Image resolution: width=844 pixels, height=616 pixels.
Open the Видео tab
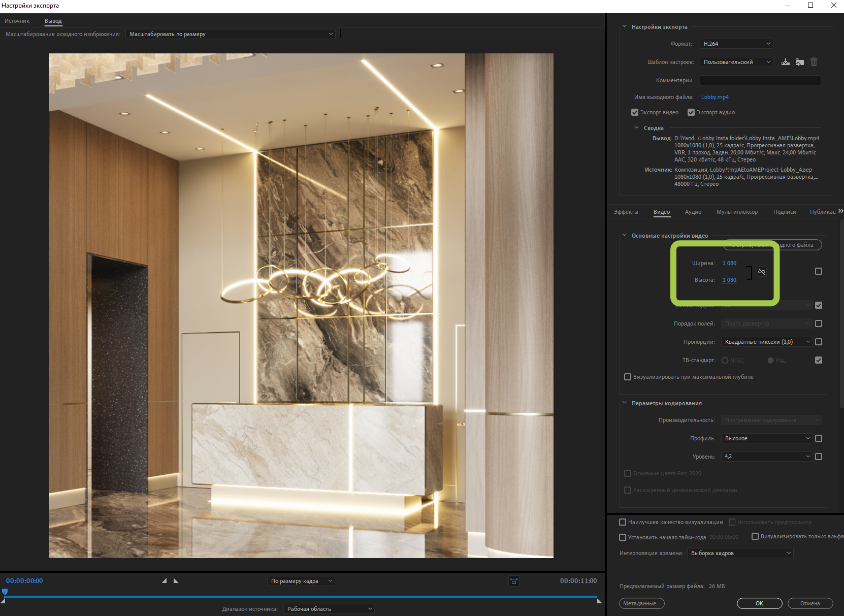pos(662,212)
